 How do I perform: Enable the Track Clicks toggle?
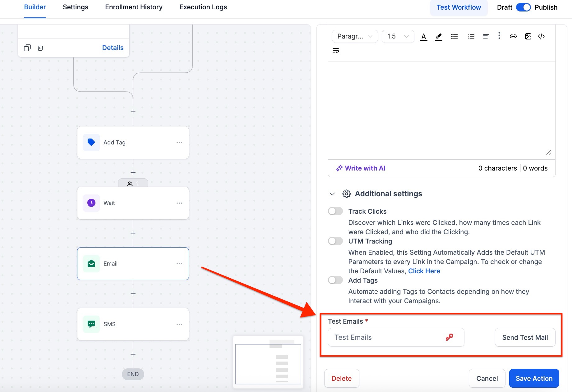(x=335, y=211)
